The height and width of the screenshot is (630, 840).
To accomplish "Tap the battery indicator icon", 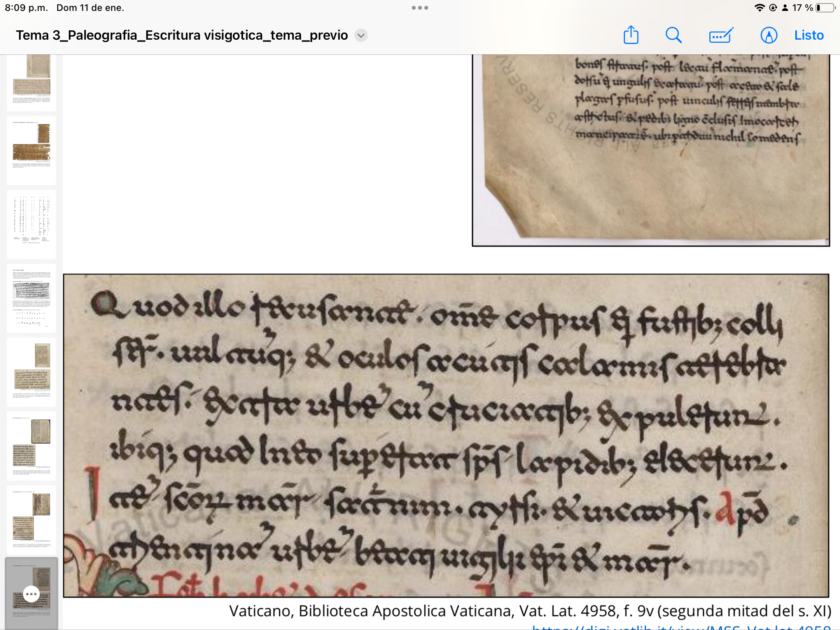I will (825, 8).
